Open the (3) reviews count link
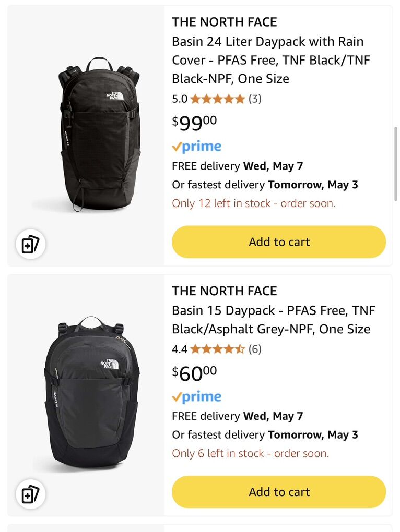This screenshot has height=532, width=400. click(255, 99)
